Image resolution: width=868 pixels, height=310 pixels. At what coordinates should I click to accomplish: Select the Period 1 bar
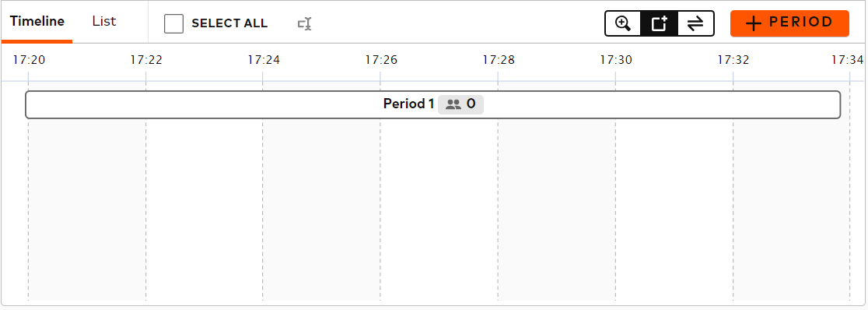[x=433, y=104]
